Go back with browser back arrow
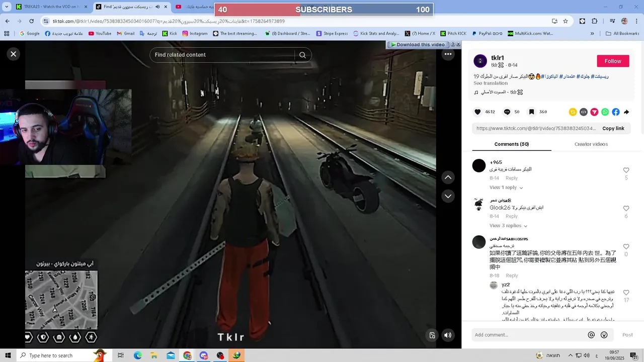Screen dimensions: 644x362 [8, 21]
